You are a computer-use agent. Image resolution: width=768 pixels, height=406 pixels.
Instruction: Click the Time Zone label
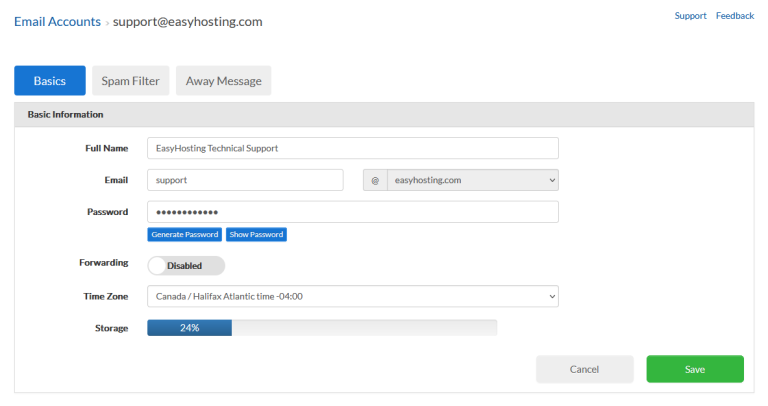click(106, 296)
